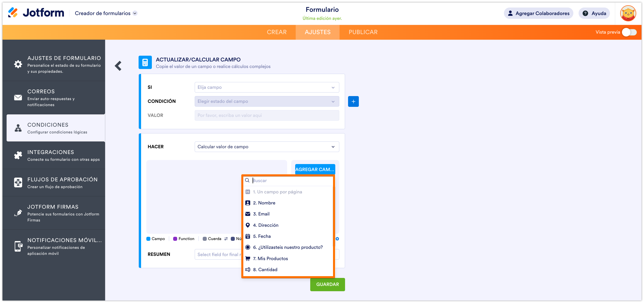Click Agregar Colaboradores button

538,13
